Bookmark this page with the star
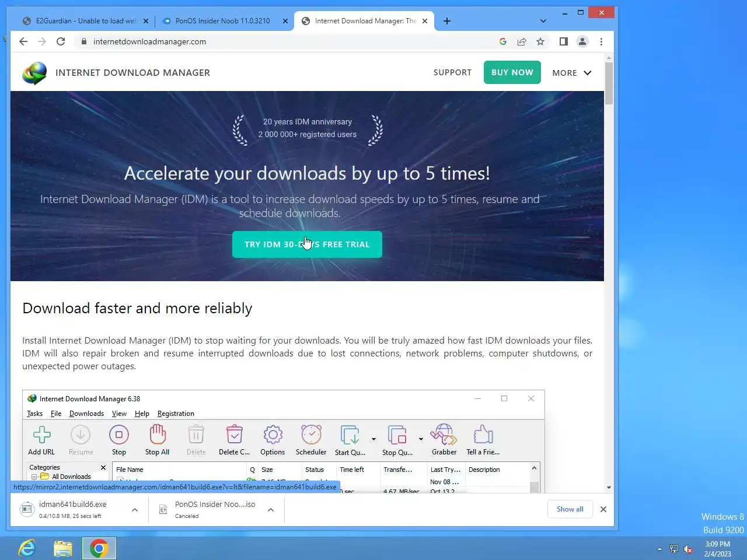747x560 pixels. [x=540, y=41]
